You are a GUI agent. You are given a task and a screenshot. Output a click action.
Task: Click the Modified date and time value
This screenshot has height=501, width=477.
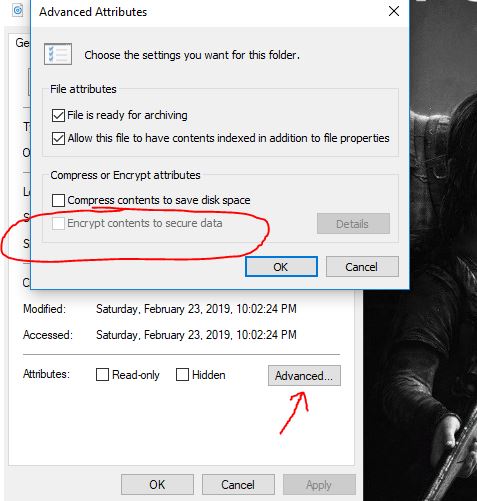coord(196,309)
